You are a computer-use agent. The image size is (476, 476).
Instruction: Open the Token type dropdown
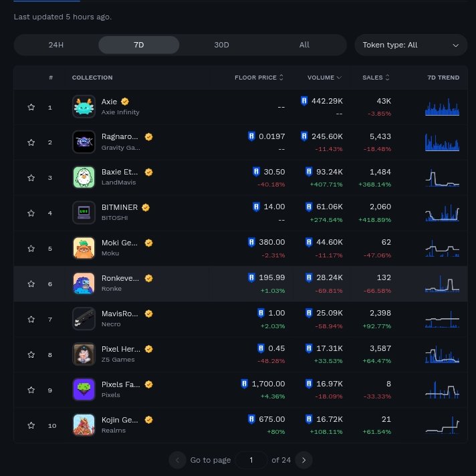pyautogui.click(x=410, y=45)
